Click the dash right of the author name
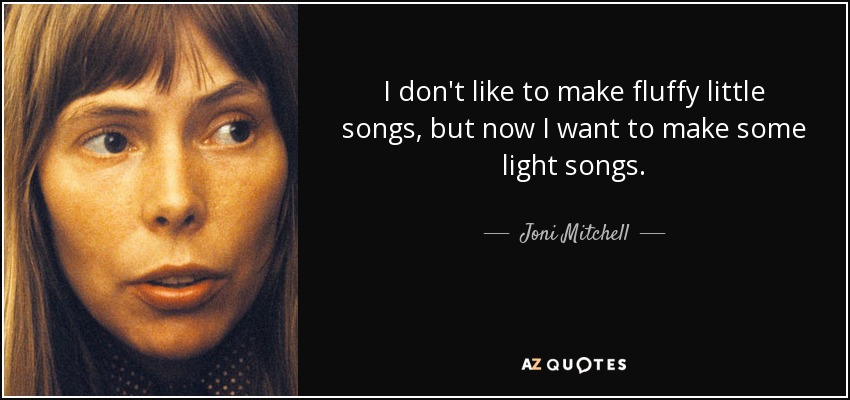The image size is (850, 400). (652, 235)
